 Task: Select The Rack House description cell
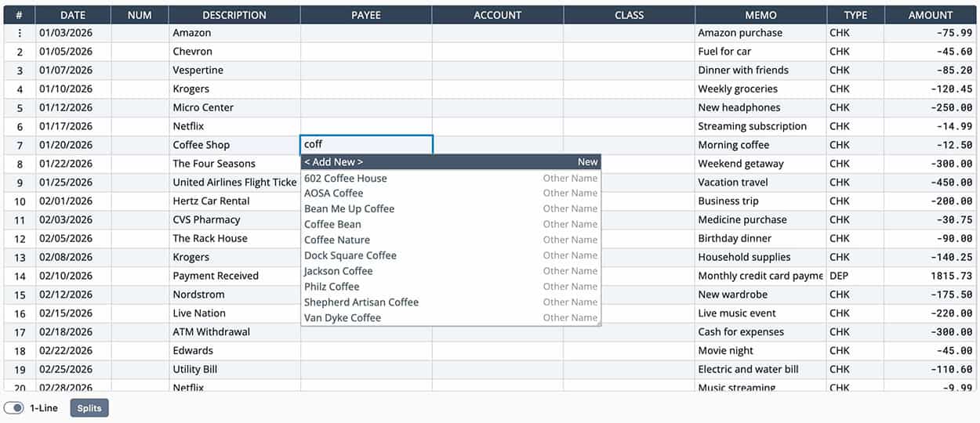pos(234,239)
